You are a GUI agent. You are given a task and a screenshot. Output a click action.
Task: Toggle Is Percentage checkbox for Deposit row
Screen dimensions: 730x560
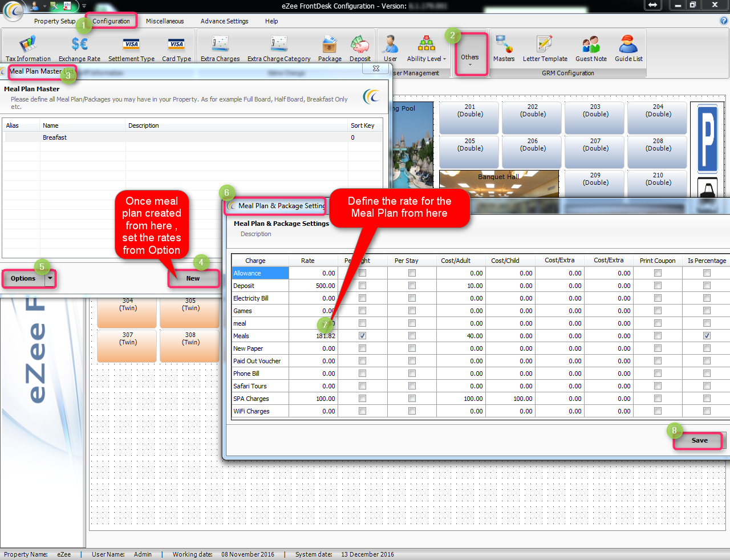click(x=707, y=286)
